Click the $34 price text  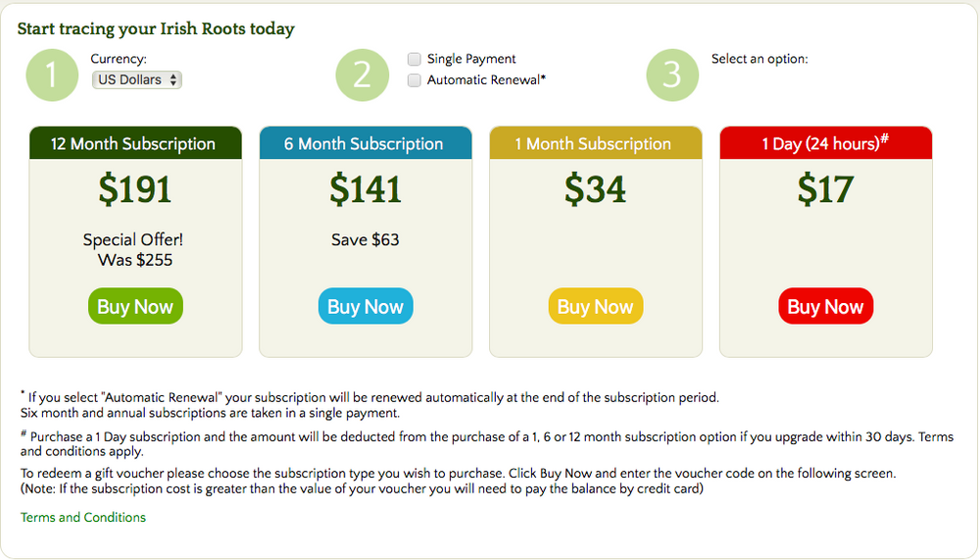595,189
